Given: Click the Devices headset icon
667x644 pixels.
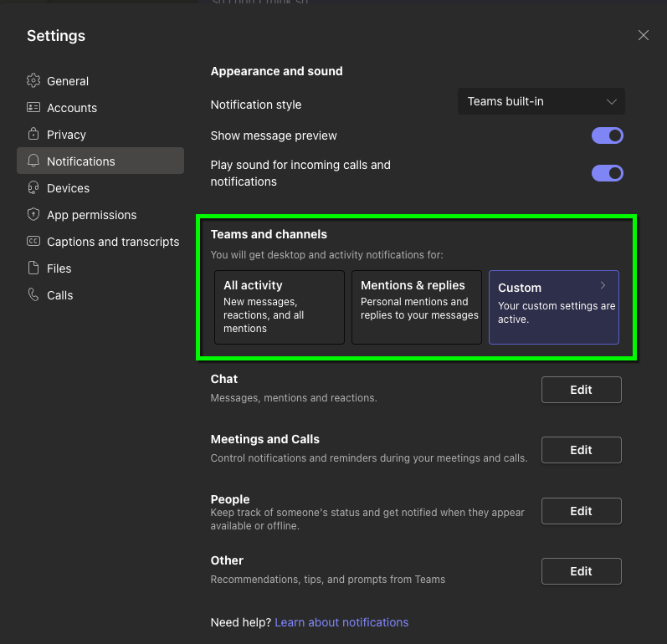Looking at the screenshot, I should 33,187.
